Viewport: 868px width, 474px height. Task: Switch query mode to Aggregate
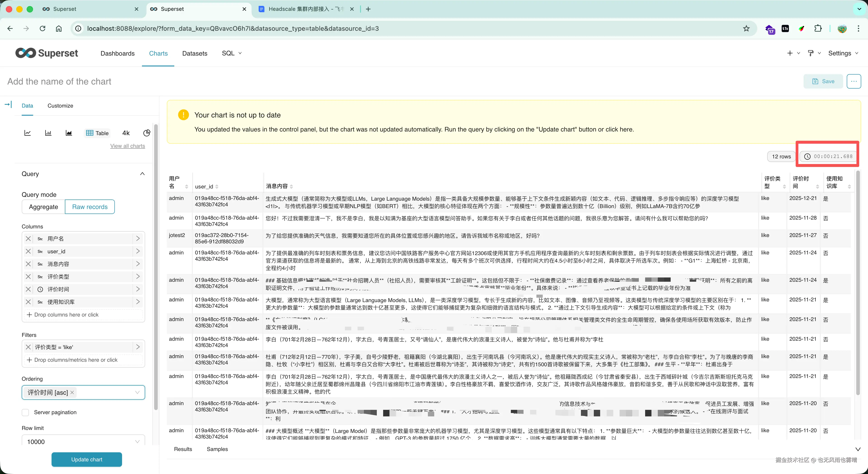(x=43, y=206)
